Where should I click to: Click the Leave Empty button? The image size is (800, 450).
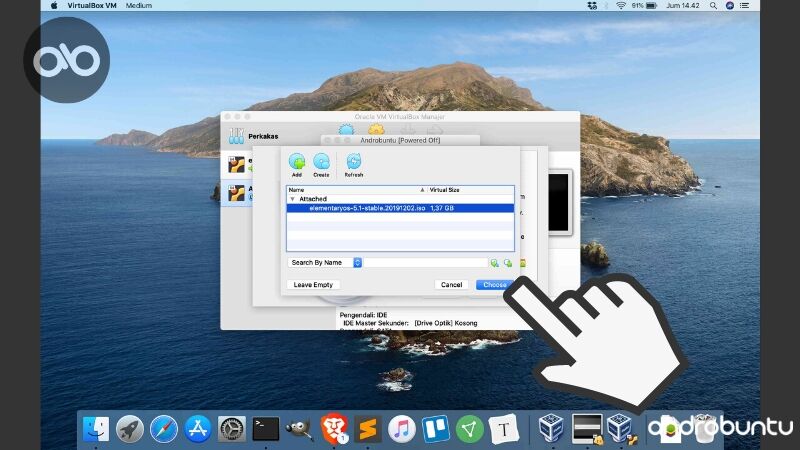pyautogui.click(x=313, y=285)
